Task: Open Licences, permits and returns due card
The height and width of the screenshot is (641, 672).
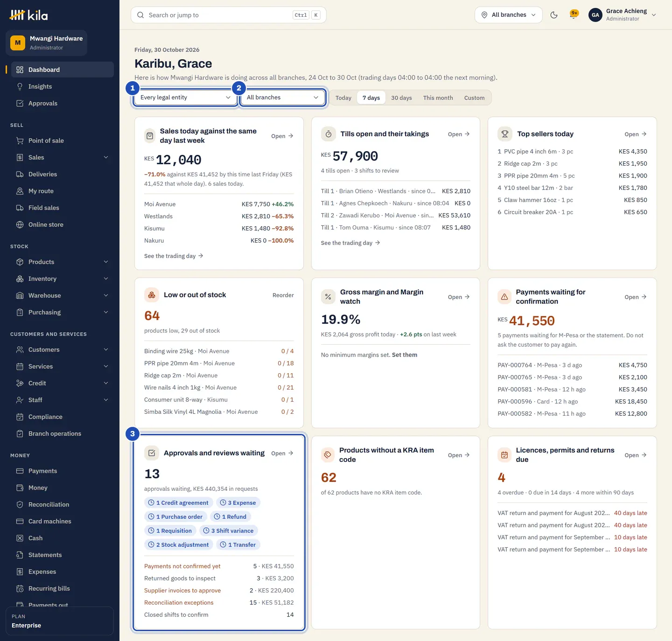Action: pyautogui.click(x=636, y=455)
